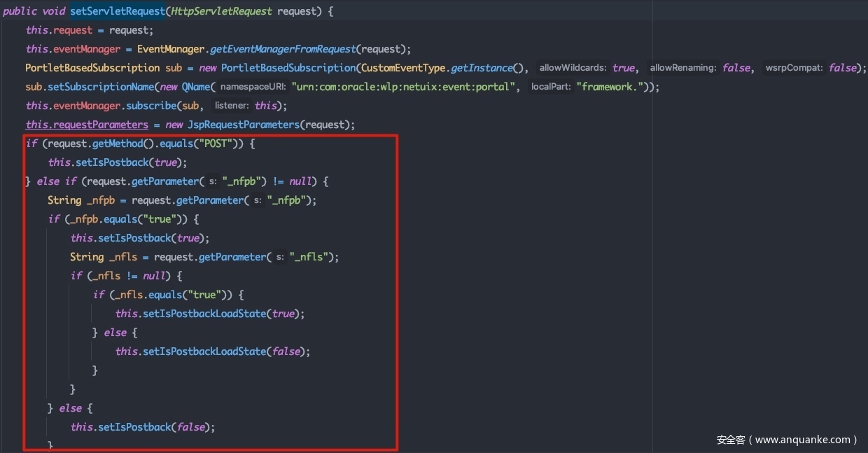Click the listener parameter hint
The height and width of the screenshot is (453, 868).
(x=231, y=106)
